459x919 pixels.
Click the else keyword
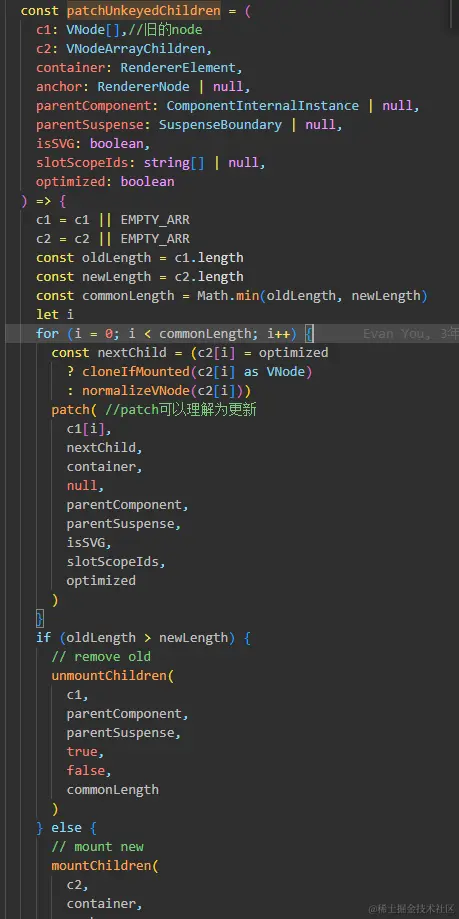[66, 828]
